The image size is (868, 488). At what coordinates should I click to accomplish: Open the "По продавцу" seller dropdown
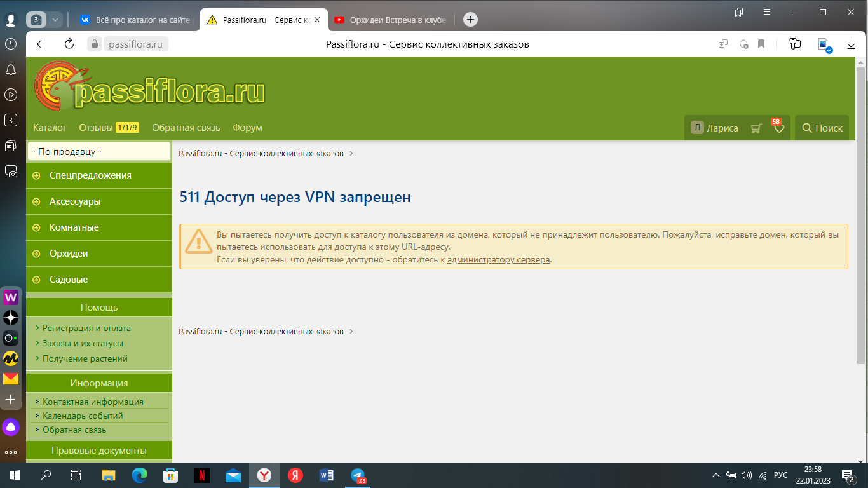pyautogui.click(x=99, y=152)
